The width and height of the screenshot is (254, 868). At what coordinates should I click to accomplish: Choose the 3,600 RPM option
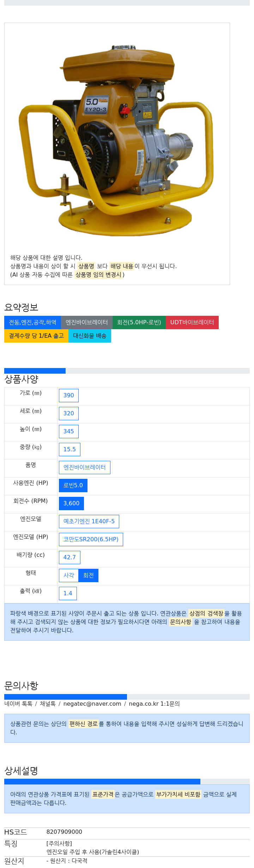click(71, 504)
